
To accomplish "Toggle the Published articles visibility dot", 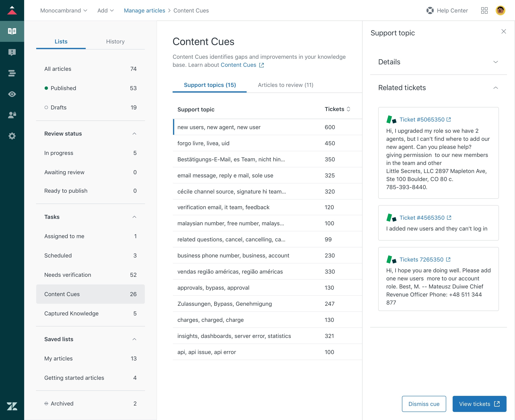I will [46, 88].
